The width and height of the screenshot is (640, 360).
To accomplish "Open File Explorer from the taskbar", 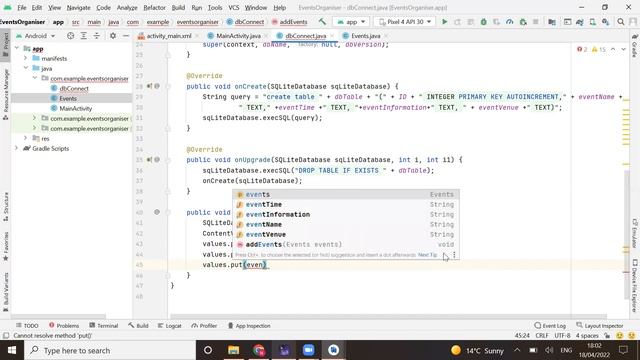I will coord(233,350).
